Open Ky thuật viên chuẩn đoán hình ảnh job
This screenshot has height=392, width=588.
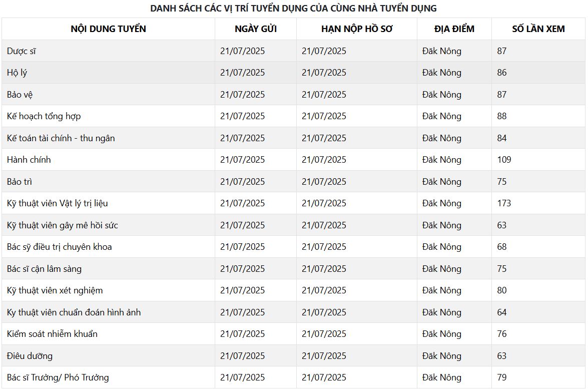[74, 312]
